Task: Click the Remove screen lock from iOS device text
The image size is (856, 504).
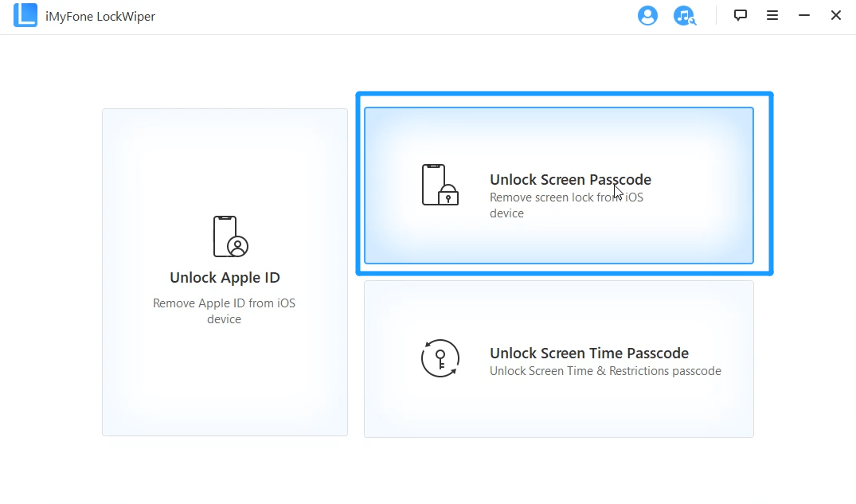Action: pyautogui.click(x=566, y=205)
